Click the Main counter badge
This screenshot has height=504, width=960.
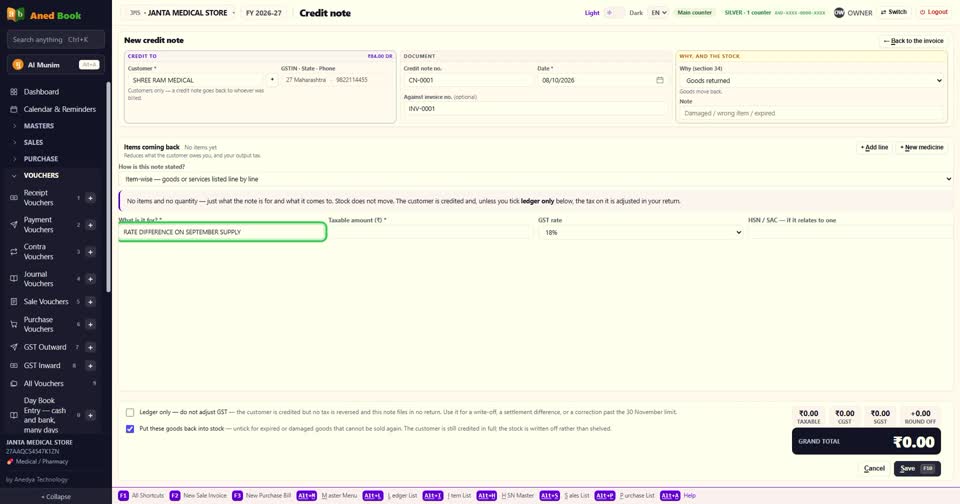[694, 12]
